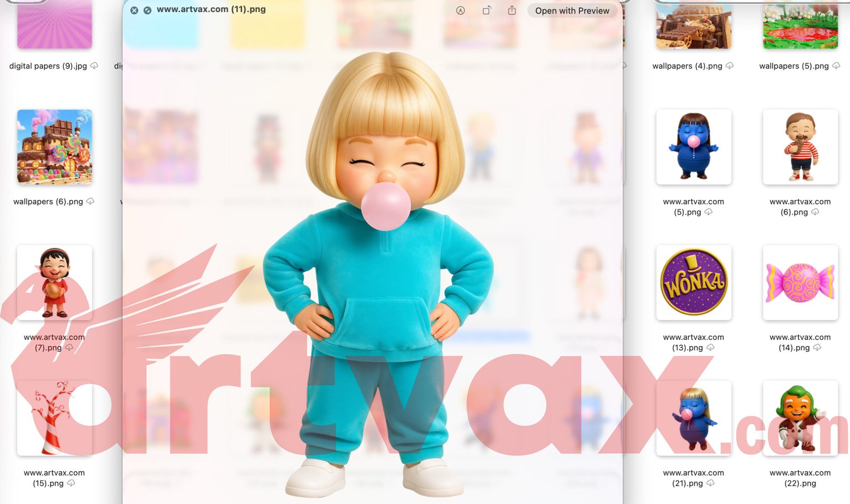
Task: Click the full-screen icon beside the close button
Action: pos(147,10)
